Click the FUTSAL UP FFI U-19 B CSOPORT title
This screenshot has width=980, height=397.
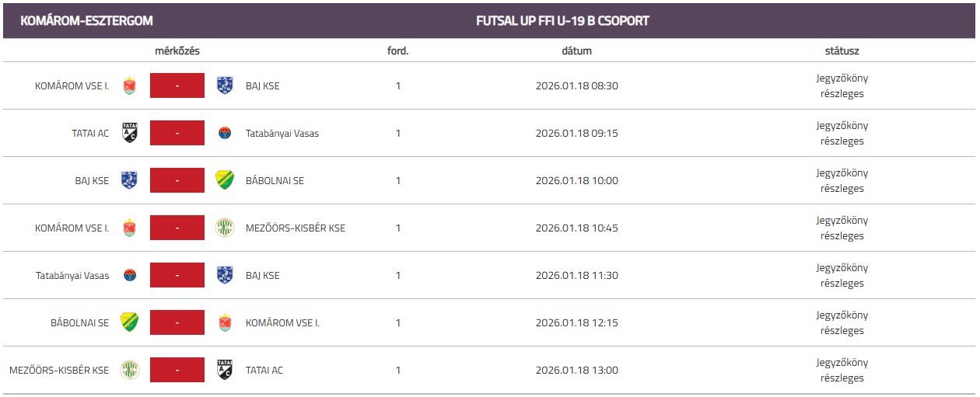click(x=562, y=21)
